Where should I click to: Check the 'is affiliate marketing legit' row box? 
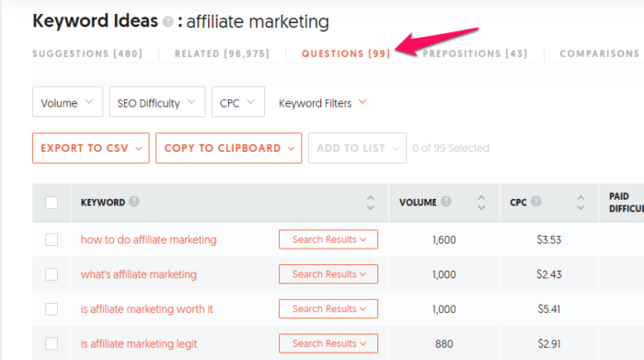pos(52,343)
